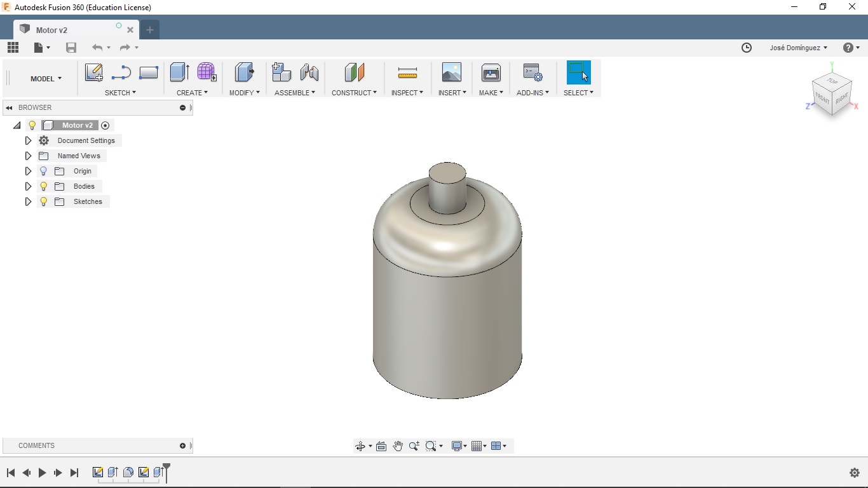
Task: Open the CONSTRUCT menu
Action: 354,93
